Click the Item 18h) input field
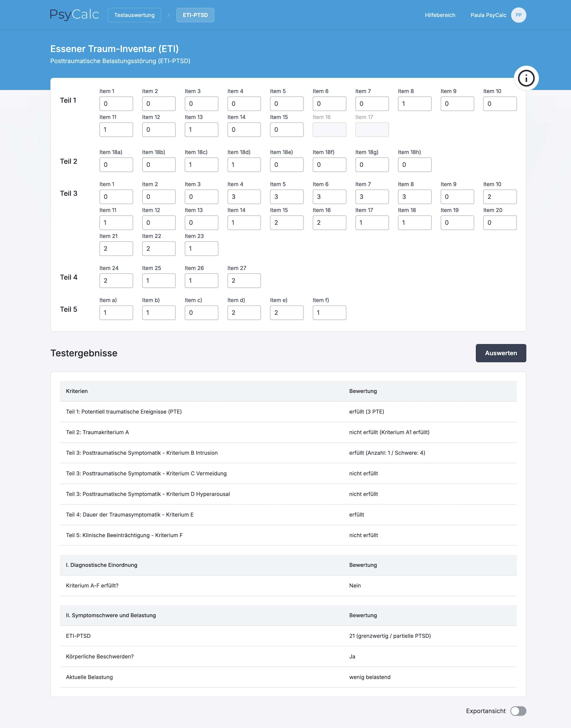 coord(414,165)
